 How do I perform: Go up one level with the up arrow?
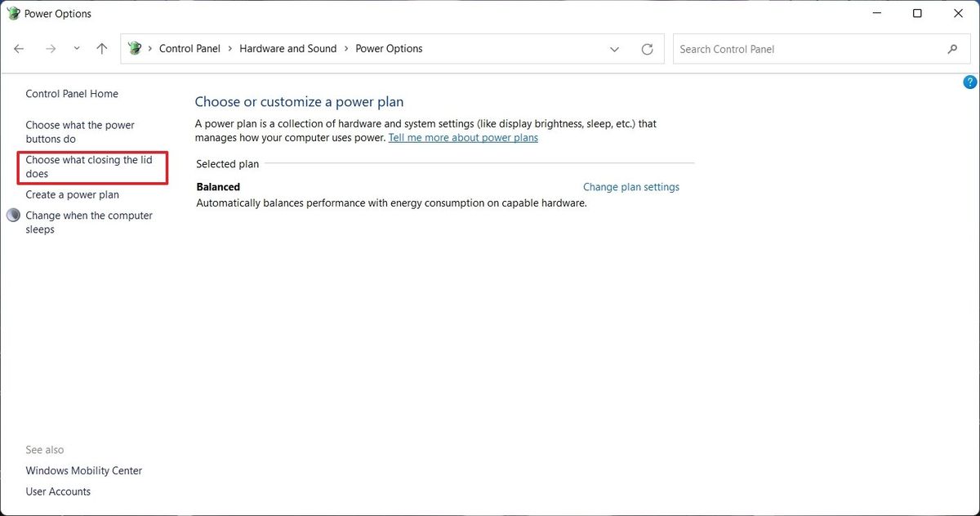pos(101,48)
